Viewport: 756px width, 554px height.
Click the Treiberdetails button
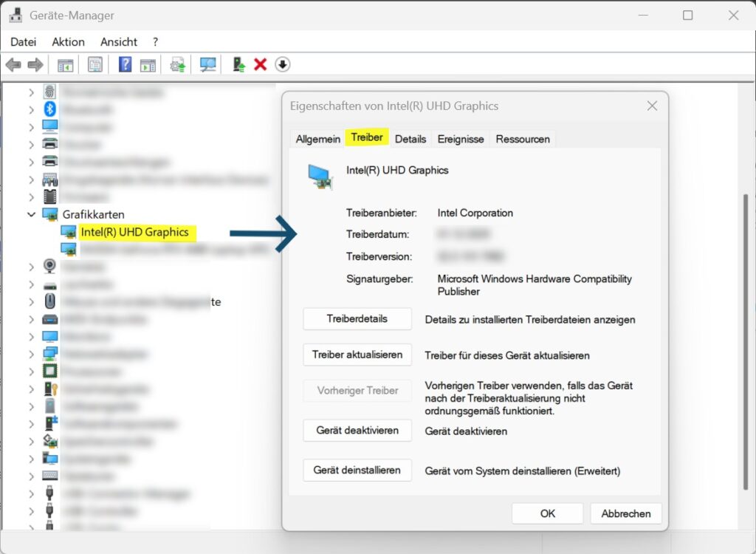tap(357, 318)
